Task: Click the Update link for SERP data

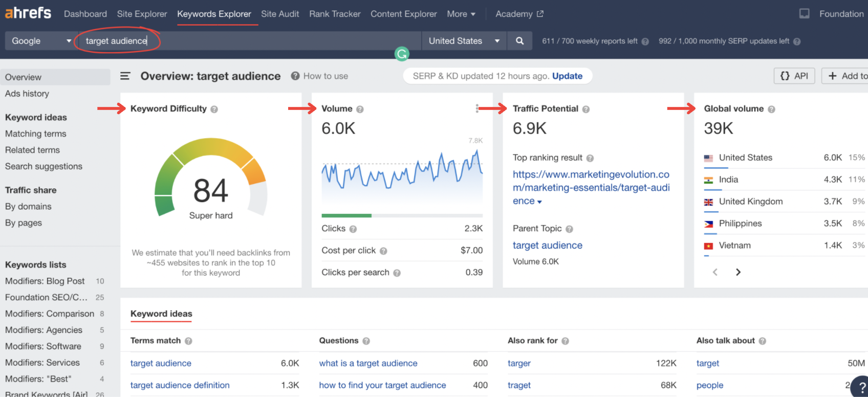Action: click(567, 76)
